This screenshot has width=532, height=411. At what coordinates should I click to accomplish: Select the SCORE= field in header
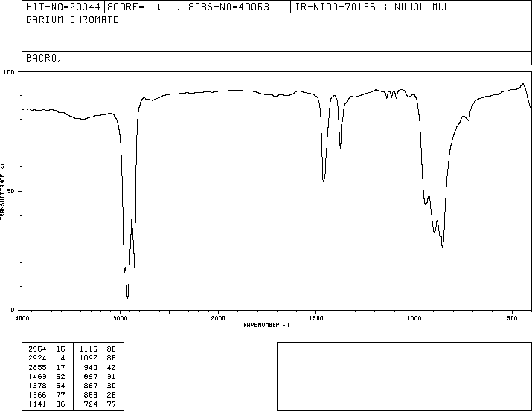144,7
